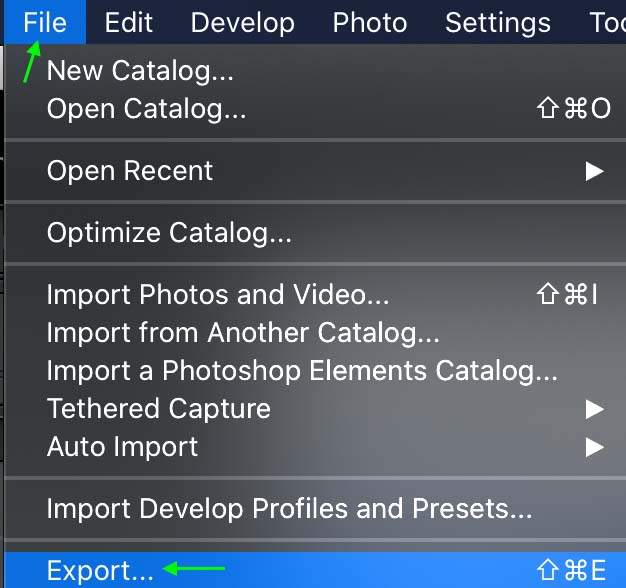Click the Auto Import submenu arrow
This screenshot has height=588, width=626.
(x=594, y=447)
